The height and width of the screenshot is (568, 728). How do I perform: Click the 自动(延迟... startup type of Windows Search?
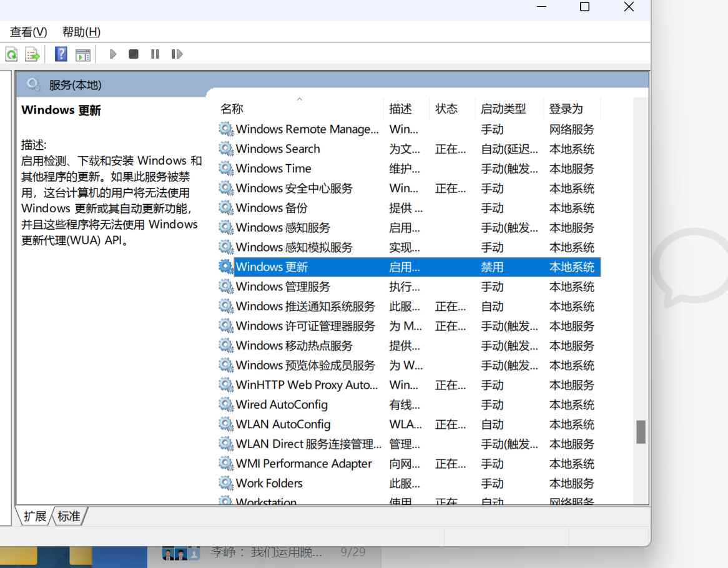[x=509, y=149]
